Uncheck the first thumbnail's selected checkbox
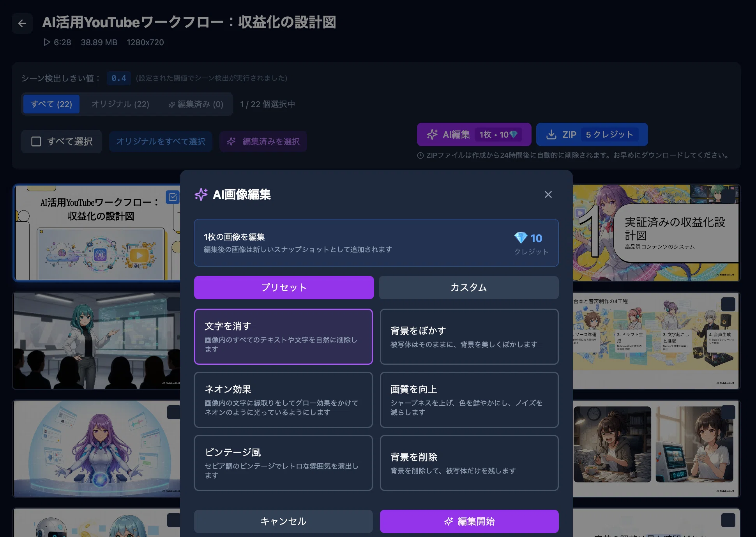The width and height of the screenshot is (756, 537). point(172,197)
